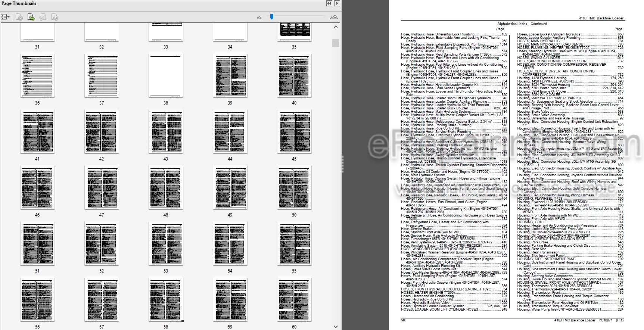Select page 42 thumbnail
The height and width of the screenshot is (330, 644).
[x=102, y=132]
